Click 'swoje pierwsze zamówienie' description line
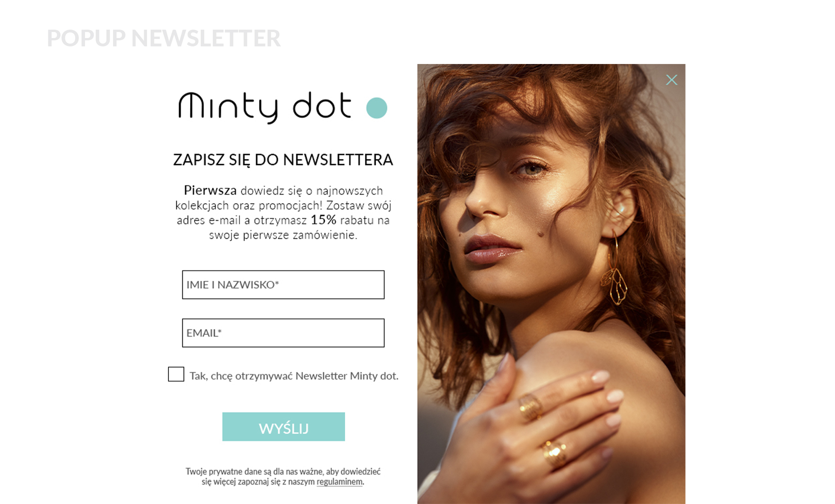835x504 pixels. point(283,235)
